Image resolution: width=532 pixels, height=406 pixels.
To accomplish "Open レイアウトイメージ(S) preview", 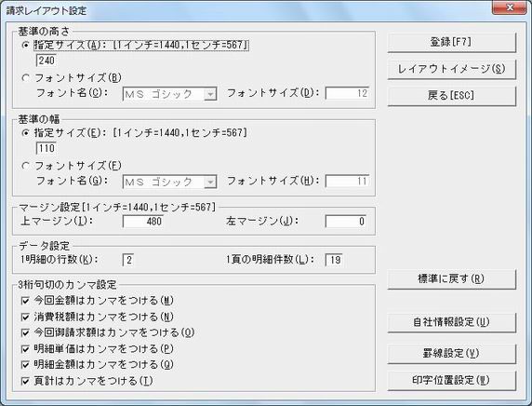I will tap(452, 69).
